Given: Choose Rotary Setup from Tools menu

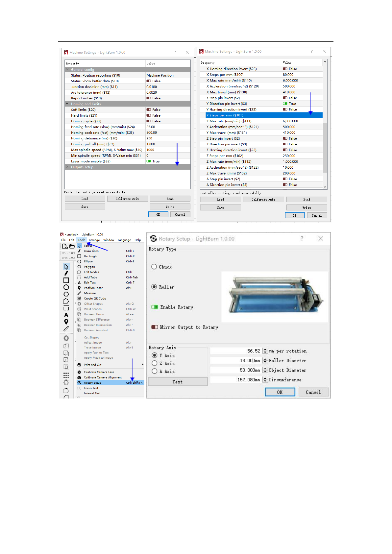Looking at the screenshot, I should click(x=110, y=383).
